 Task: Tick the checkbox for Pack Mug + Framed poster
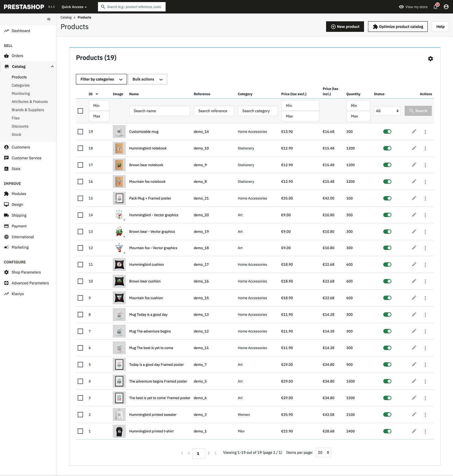(80, 198)
